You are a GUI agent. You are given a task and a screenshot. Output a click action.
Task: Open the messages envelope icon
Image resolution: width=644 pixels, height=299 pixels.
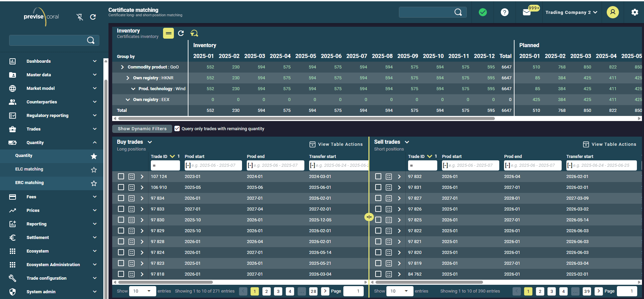tap(526, 13)
